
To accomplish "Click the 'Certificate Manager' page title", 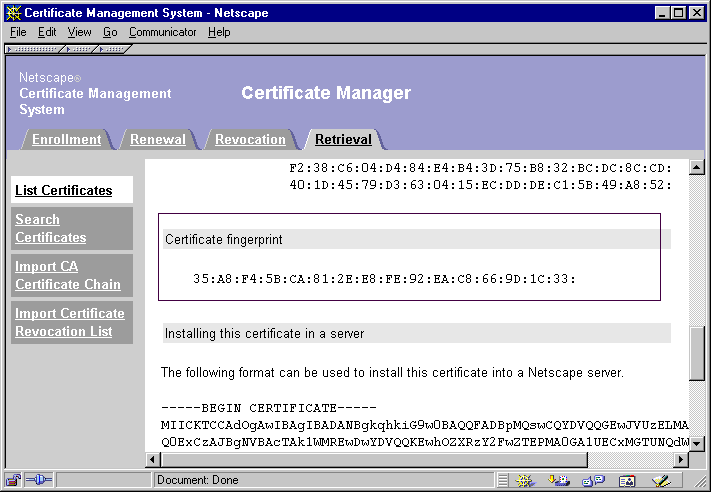I will (326, 93).
